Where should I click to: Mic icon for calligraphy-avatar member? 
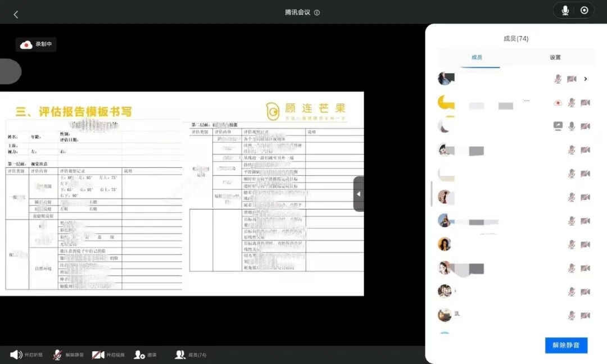[572, 292]
